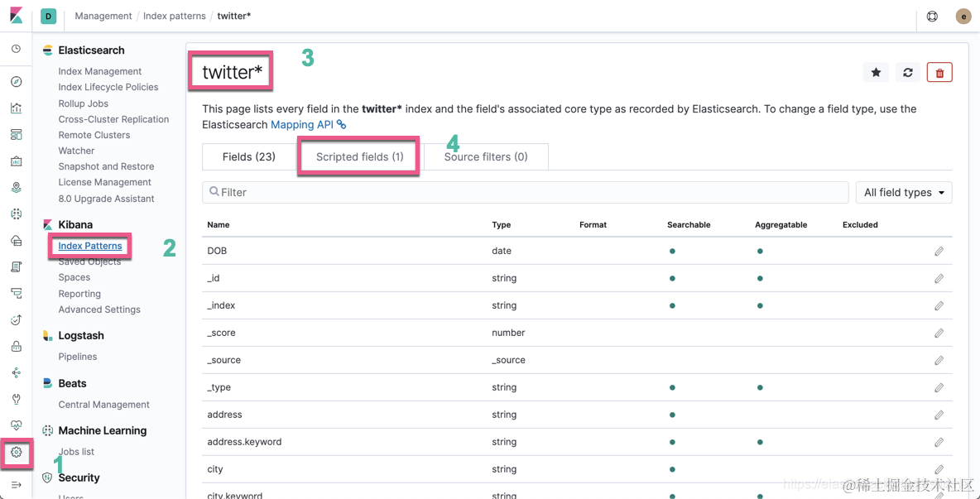The image size is (980, 499).
Task: Switch to the Source filters (0) tab
Action: (486, 156)
